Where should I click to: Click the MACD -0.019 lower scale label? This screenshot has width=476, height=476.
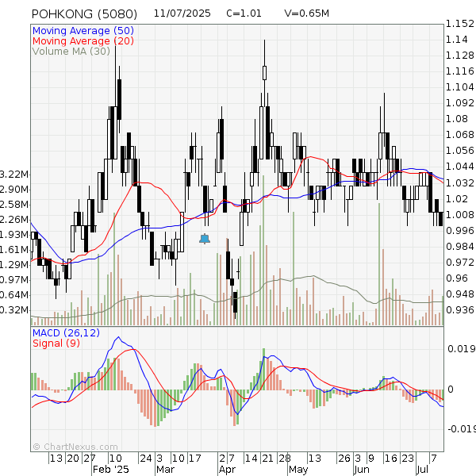(462, 429)
